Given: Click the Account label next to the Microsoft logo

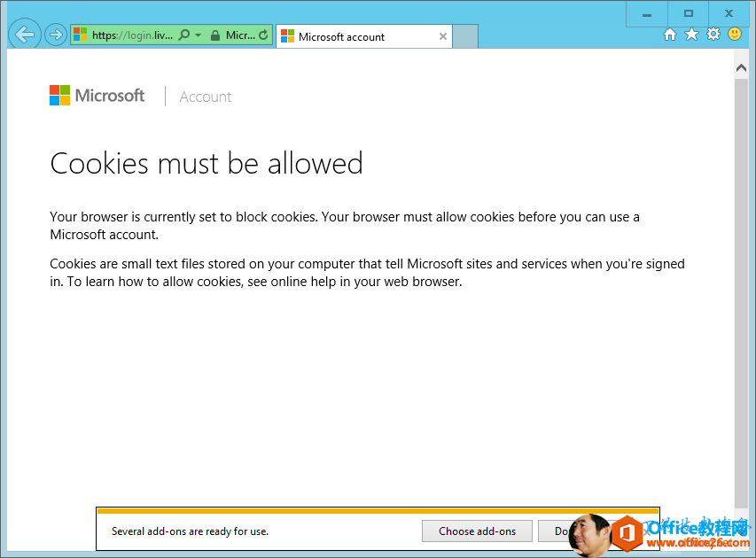Looking at the screenshot, I should 205,97.
